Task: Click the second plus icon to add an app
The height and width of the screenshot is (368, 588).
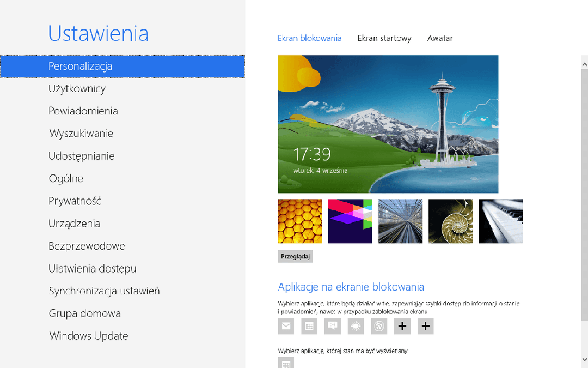Action: click(x=425, y=326)
